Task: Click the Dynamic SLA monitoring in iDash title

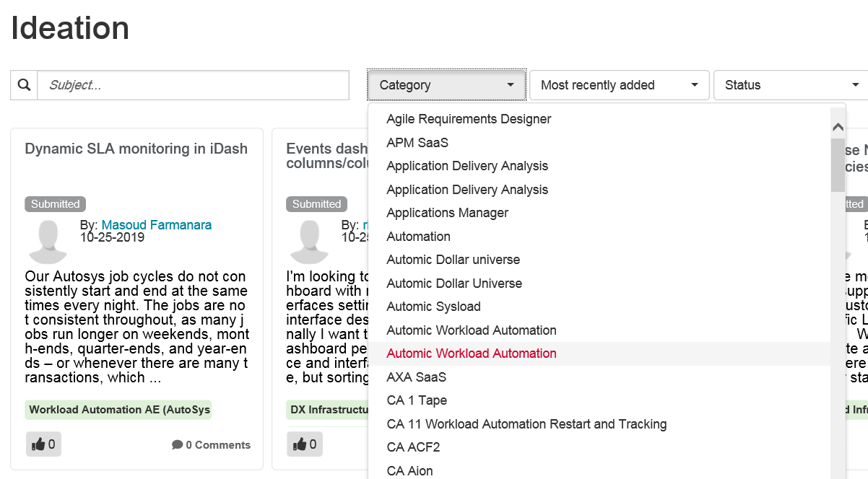Action: pyautogui.click(x=136, y=149)
